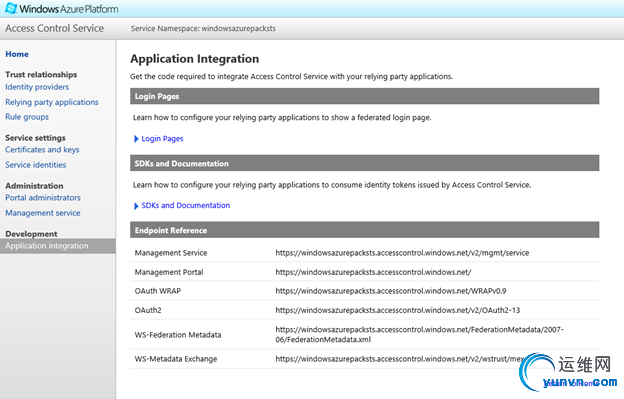
Task: Click the Service settings sidebar heading
Action: tap(35, 138)
